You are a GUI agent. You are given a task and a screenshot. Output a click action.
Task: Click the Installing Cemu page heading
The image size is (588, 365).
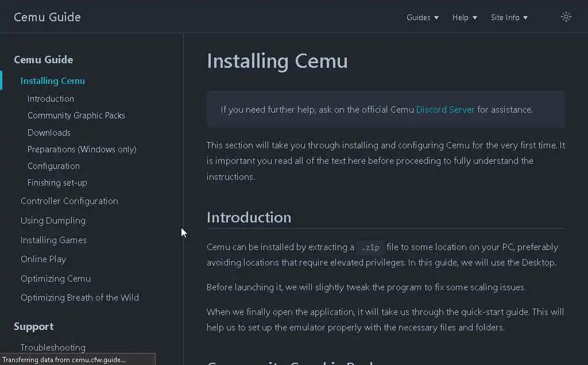pyautogui.click(x=277, y=61)
